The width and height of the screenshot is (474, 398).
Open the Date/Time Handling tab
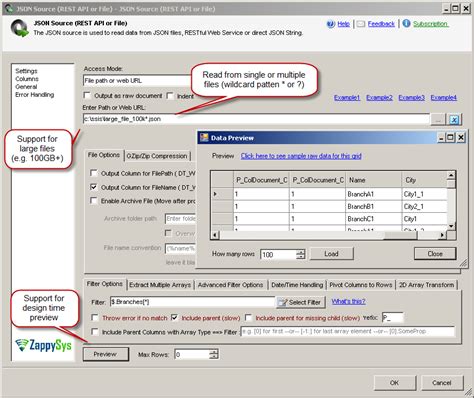tap(297, 285)
